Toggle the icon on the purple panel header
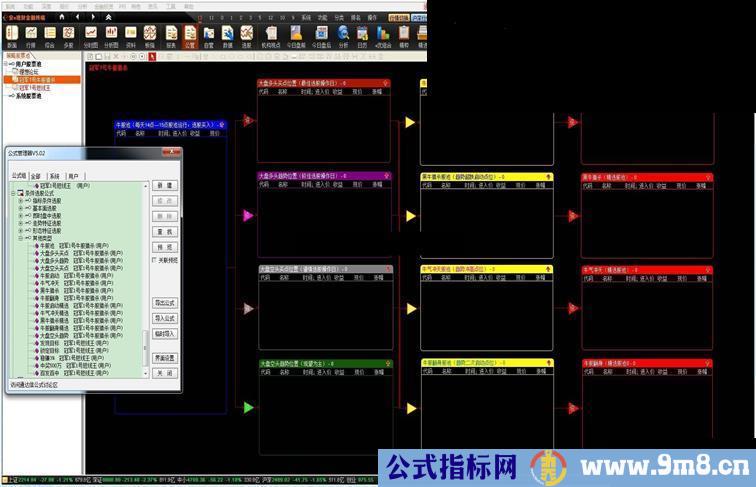The image size is (756, 487). tap(386, 176)
